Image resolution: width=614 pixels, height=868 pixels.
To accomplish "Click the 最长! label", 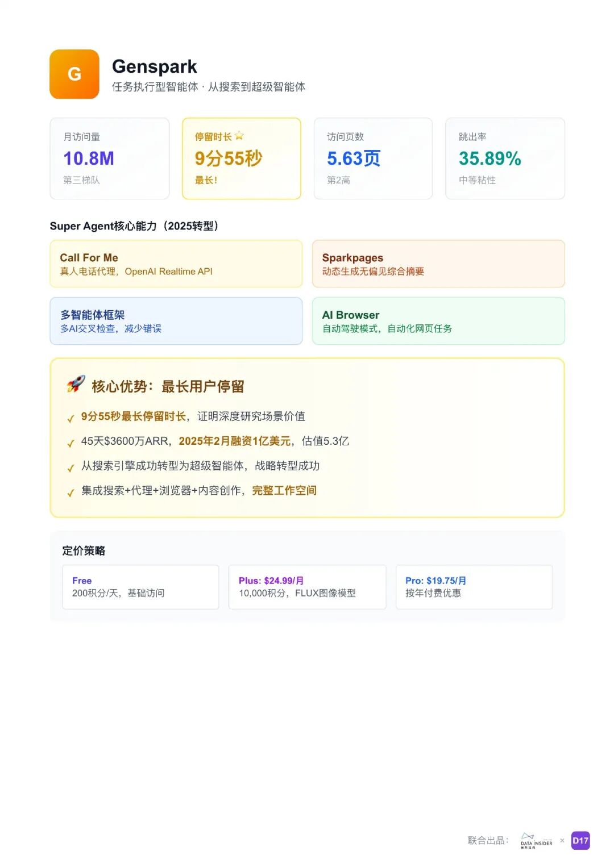I will pyautogui.click(x=206, y=180).
